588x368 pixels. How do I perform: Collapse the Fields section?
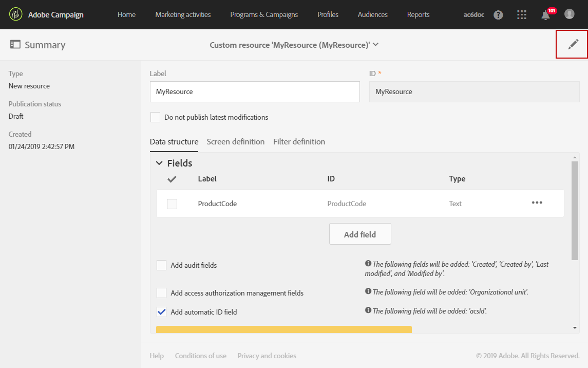click(x=159, y=163)
